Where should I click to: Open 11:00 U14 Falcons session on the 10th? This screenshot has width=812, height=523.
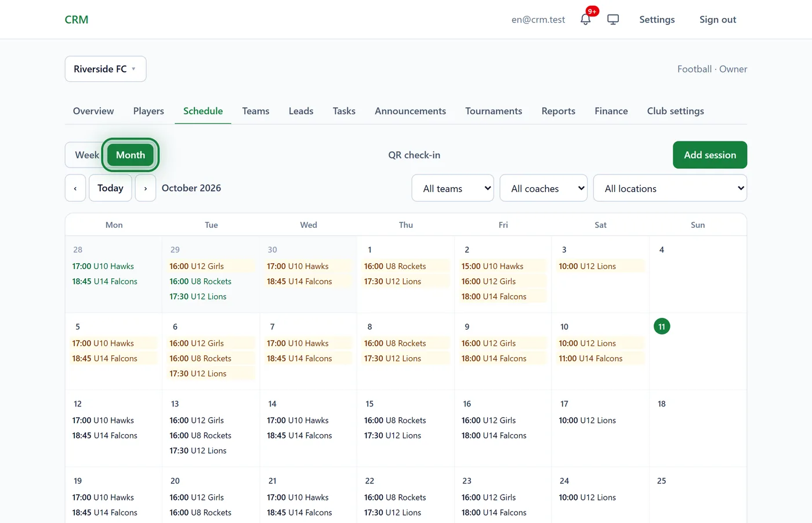coord(600,358)
